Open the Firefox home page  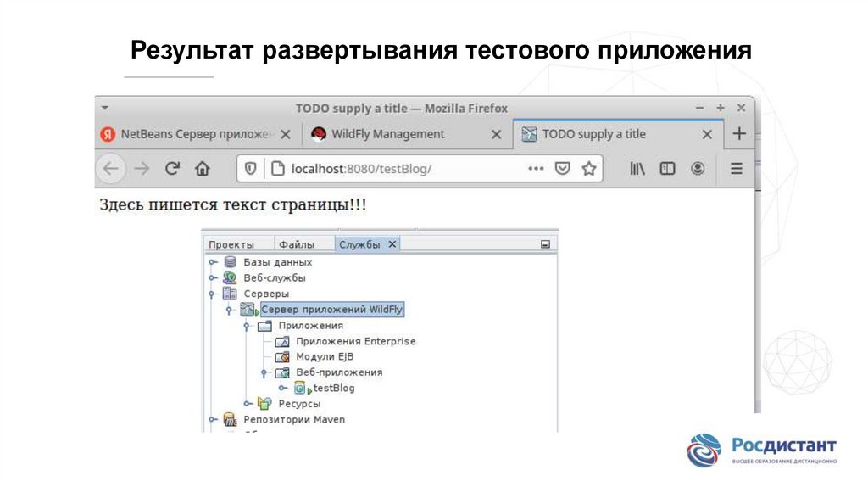(203, 169)
